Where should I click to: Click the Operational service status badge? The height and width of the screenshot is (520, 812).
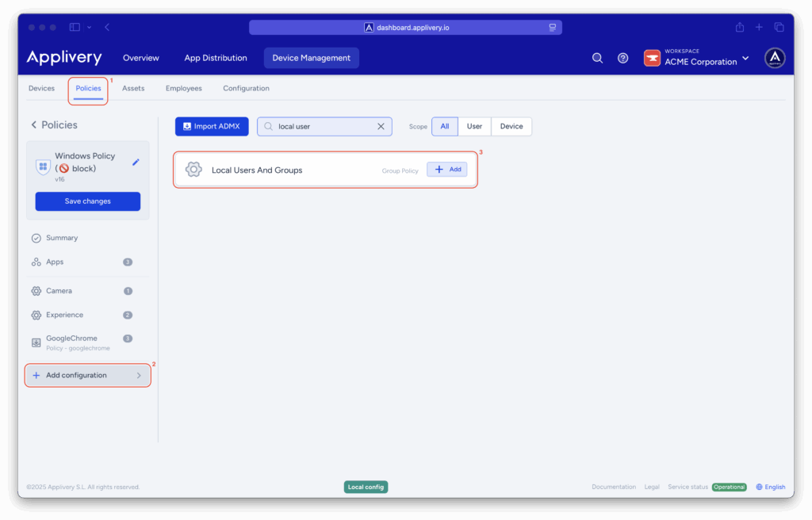[730, 487]
